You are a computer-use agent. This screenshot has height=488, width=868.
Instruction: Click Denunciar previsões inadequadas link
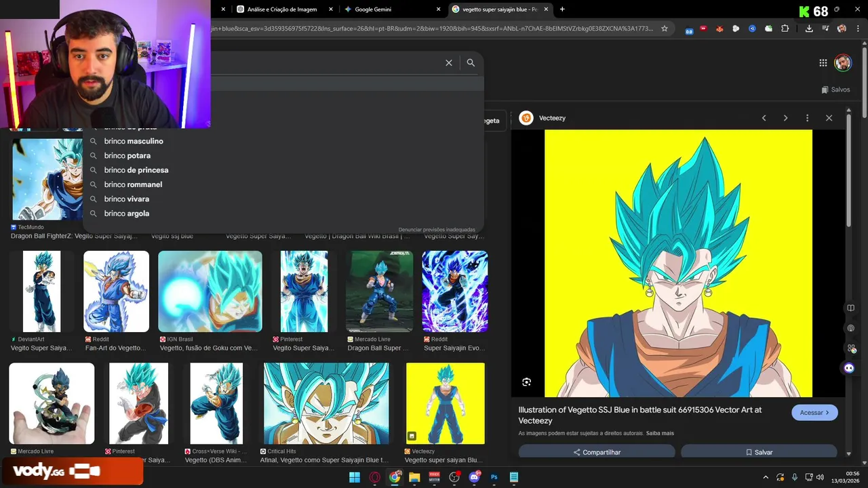[437, 230]
